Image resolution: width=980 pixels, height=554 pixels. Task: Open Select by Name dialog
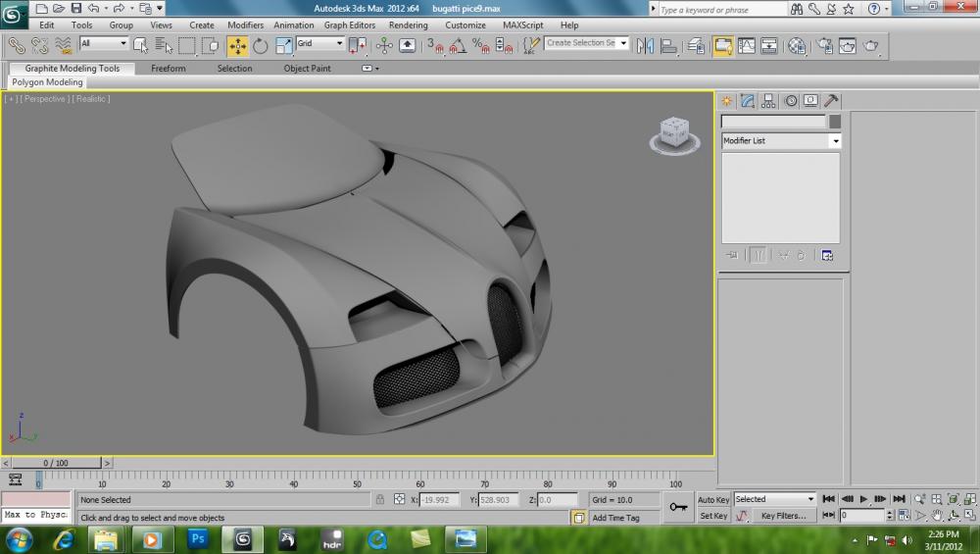click(x=164, y=46)
